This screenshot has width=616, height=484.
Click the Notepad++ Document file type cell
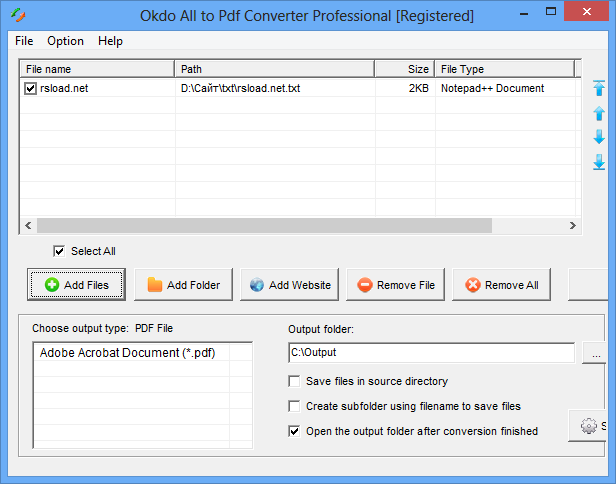(492, 88)
